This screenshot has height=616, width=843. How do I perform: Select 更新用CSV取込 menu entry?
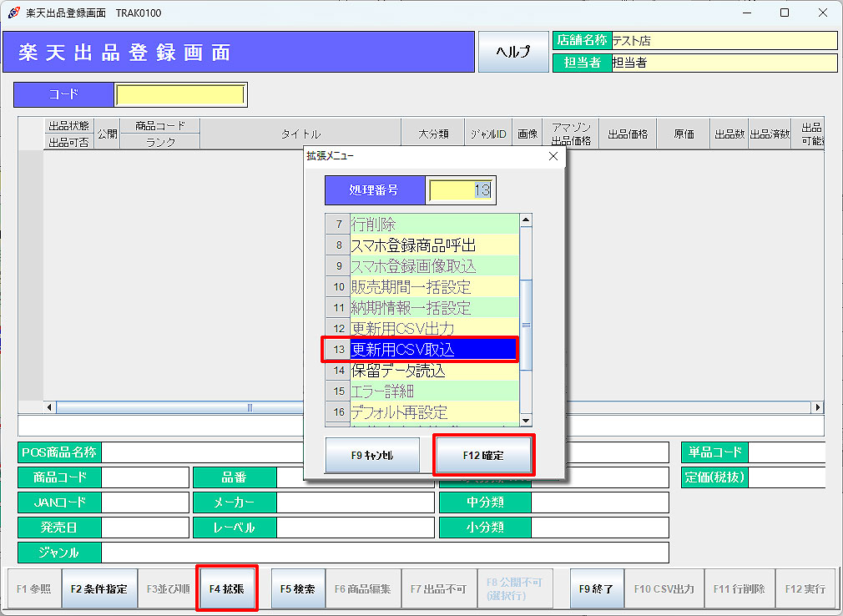tap(434, 349)
